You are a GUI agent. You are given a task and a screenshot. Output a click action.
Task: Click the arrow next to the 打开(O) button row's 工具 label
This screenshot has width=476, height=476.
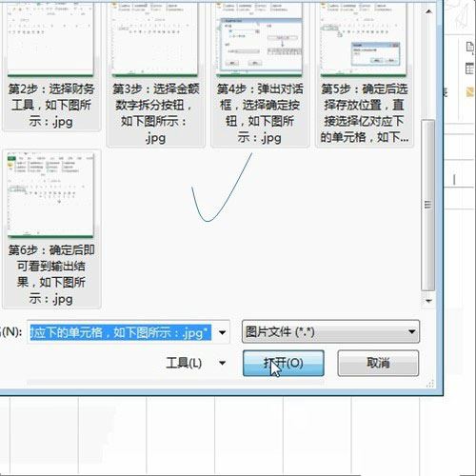pyautogui.click(x=222, y=363)
